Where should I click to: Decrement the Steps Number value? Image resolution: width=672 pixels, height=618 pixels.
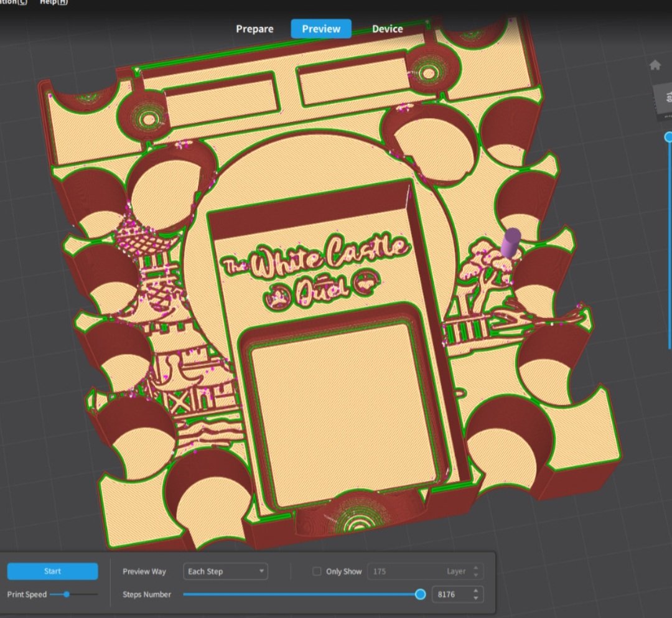coord(476,598)
